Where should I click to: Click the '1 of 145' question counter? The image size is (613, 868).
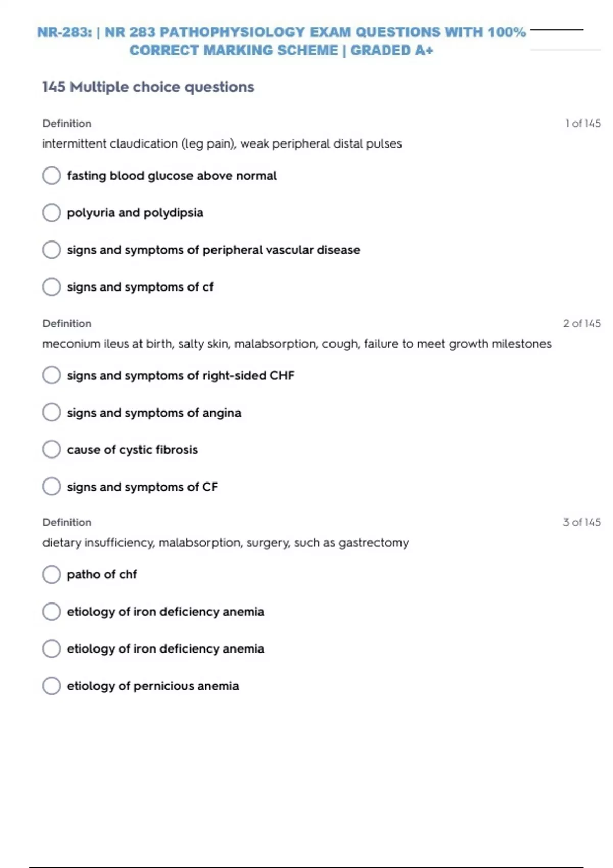point(582,124)
